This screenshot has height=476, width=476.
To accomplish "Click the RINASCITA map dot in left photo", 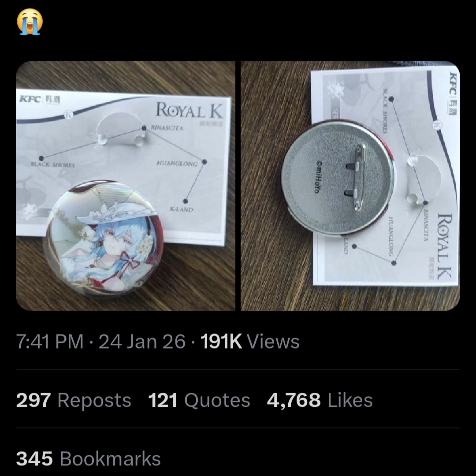I will point(144,128).
